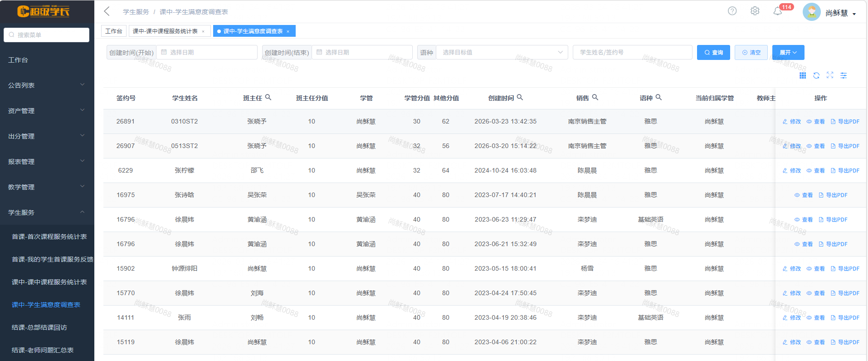Click the grid view icon above table

[x=803, y=75]
